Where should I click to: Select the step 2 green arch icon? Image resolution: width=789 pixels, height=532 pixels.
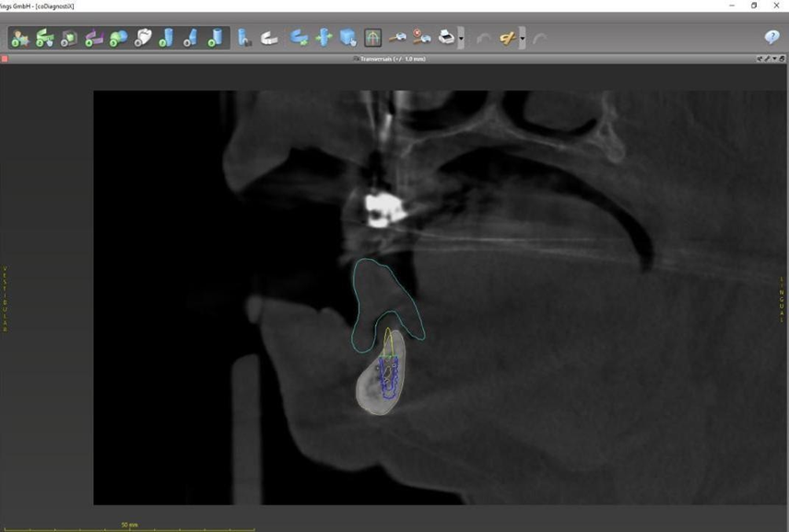[44, 38]
